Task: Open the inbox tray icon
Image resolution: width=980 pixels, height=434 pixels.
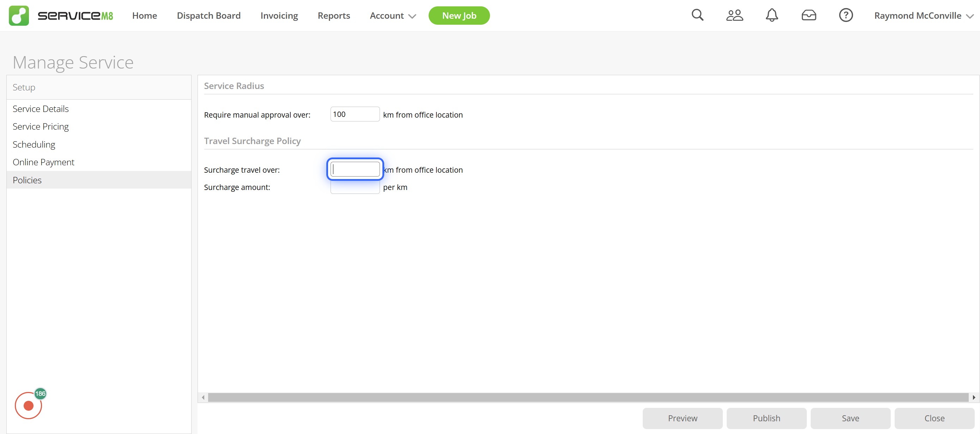Action: click(x=809, y=15)
